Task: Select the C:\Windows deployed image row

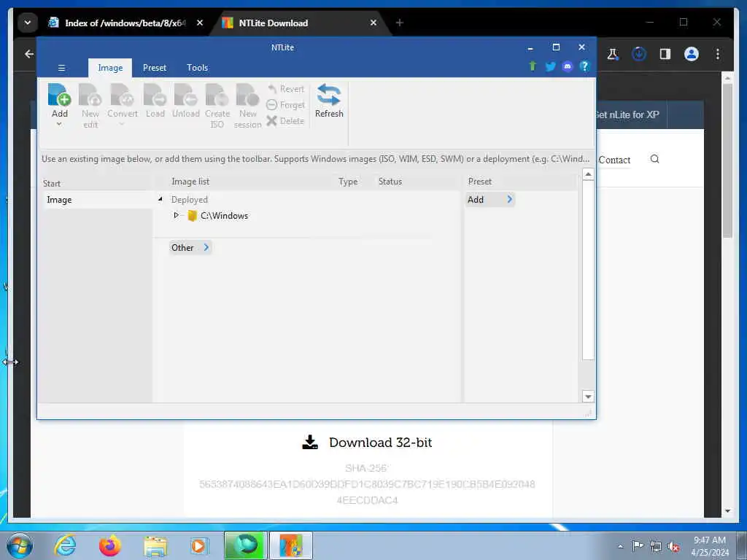Action: pos(218,216)
